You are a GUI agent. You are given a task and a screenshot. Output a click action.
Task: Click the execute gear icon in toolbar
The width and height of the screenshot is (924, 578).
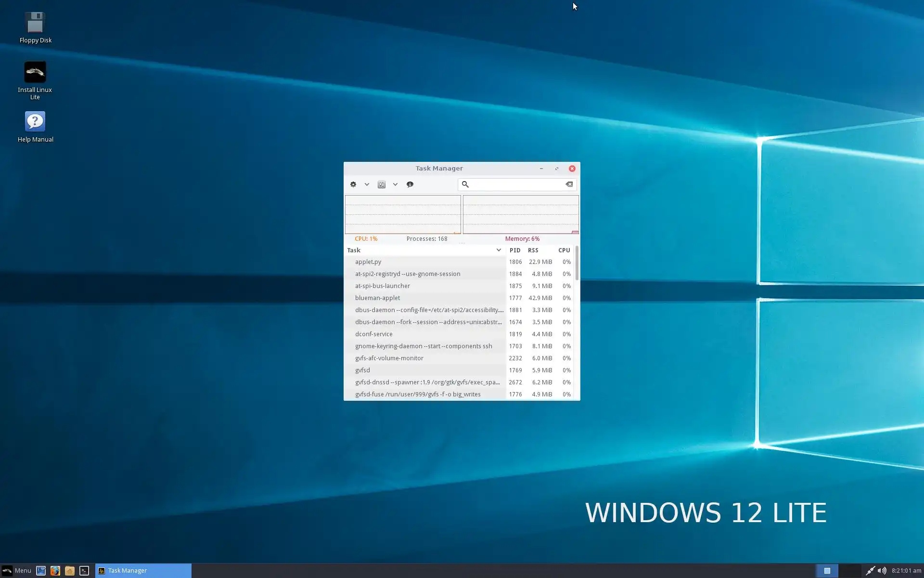(353, 184)
